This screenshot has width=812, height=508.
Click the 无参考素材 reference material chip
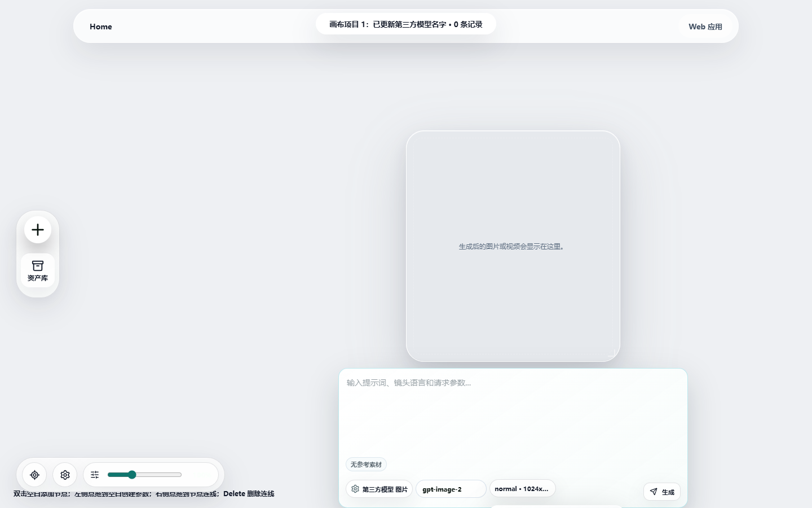click(366, 465)
